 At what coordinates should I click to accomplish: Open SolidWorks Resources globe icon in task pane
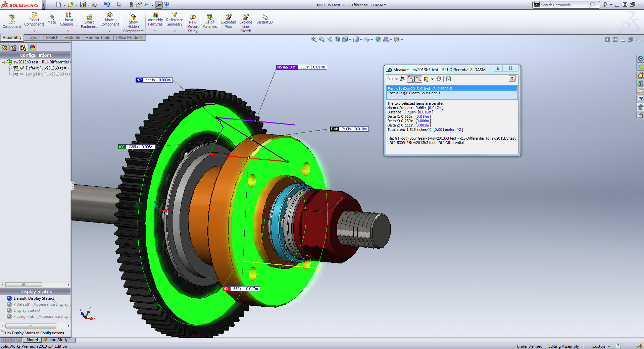[x=640, y=59]
